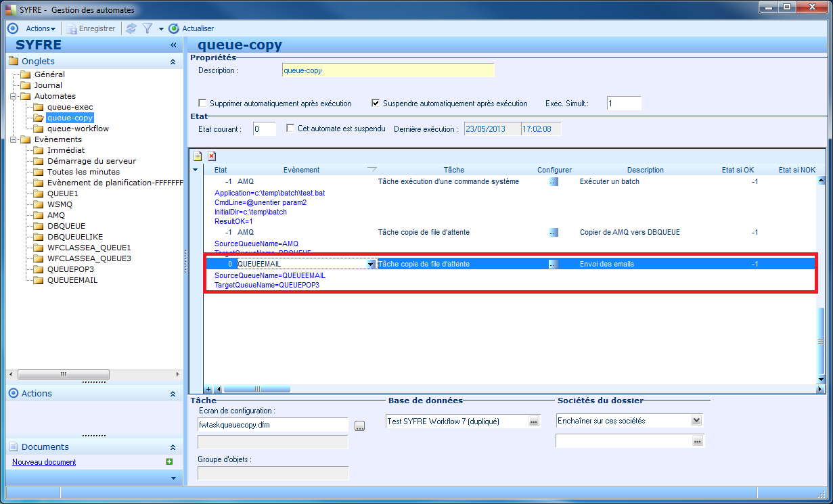This screenshot has height=504, width=833.
Task: Select Démarrage du serveur event
Action: pyautogui.click(x=91, y=161)
